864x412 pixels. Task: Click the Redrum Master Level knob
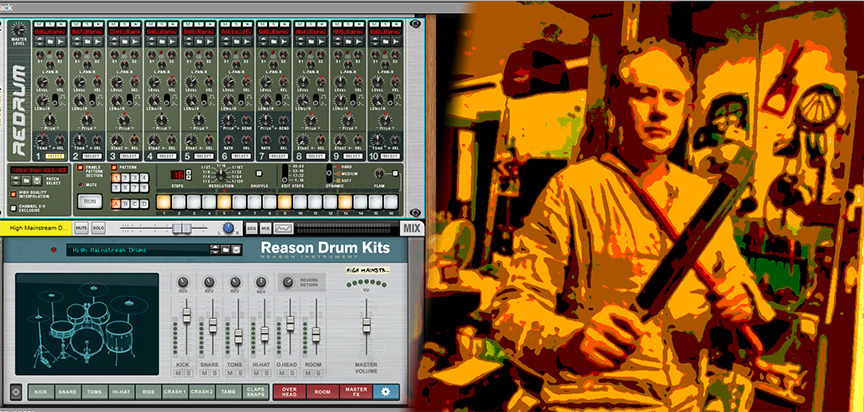click(19, 30)
